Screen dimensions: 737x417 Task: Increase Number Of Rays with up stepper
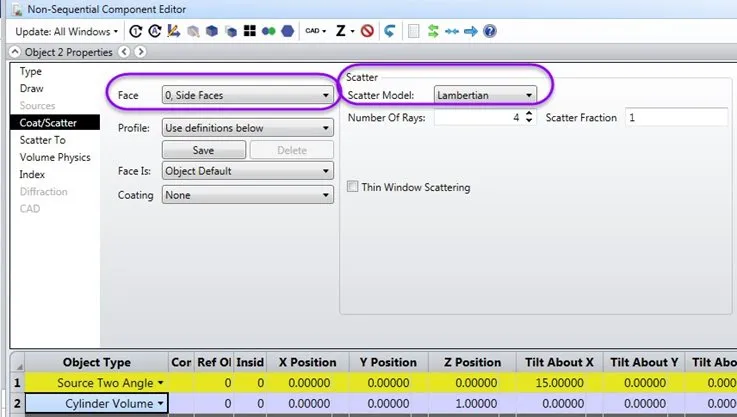(x=529, y=113)
